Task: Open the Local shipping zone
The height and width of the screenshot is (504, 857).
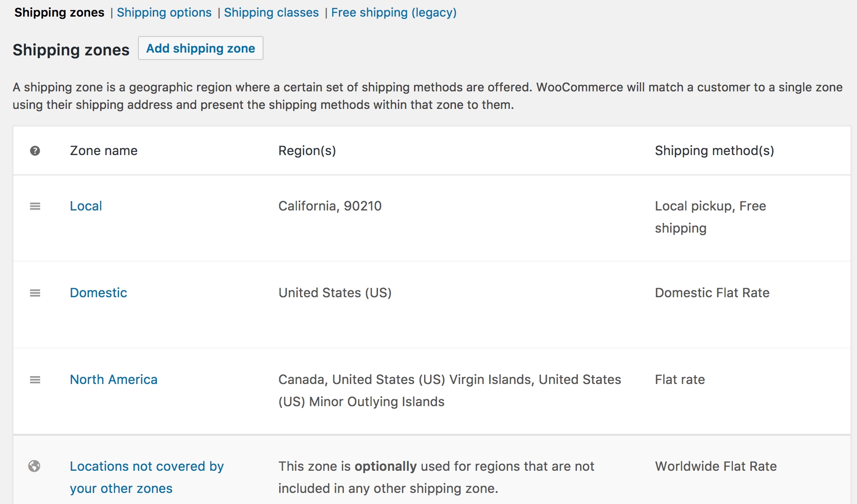Action: [86, 206]
